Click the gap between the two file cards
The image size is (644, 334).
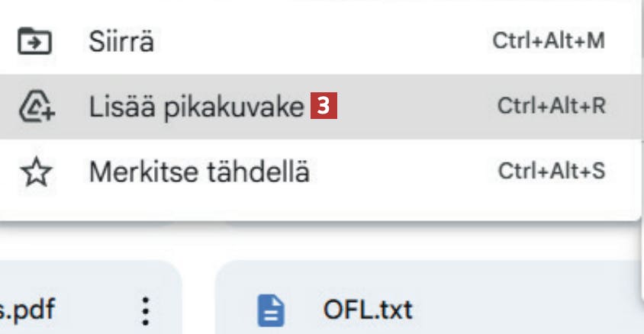click(199, 301)
